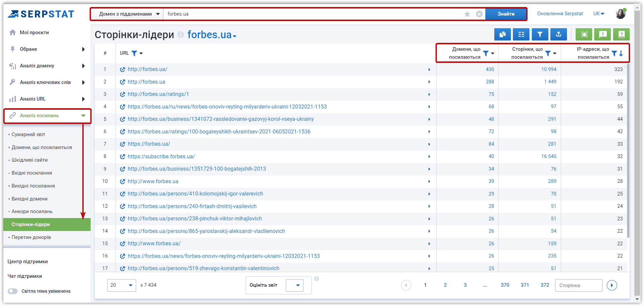Go to page 2 in pagination

click(445, 285)
